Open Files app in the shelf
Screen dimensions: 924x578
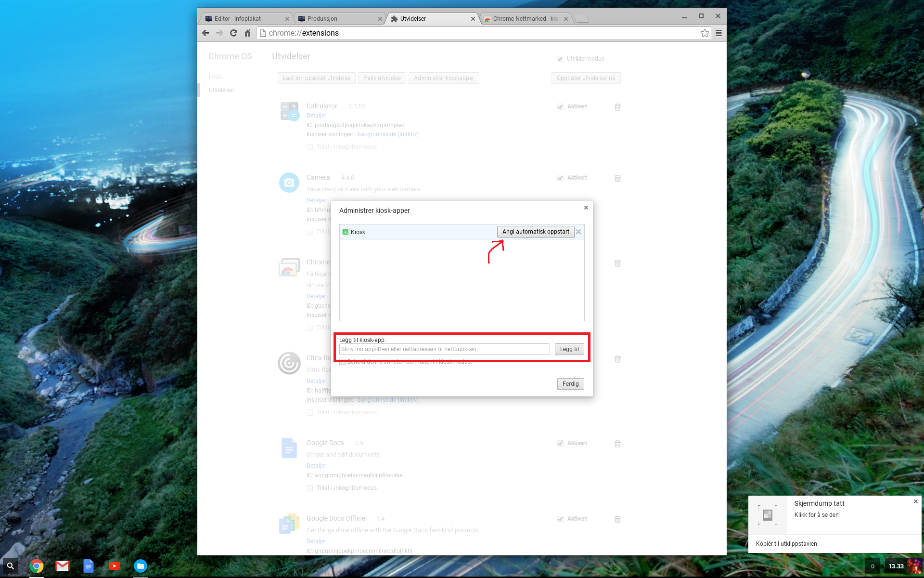click(140, 566)
